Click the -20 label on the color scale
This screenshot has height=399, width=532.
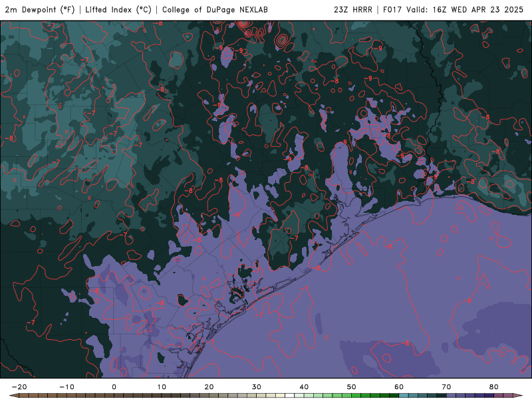point(19,387)
